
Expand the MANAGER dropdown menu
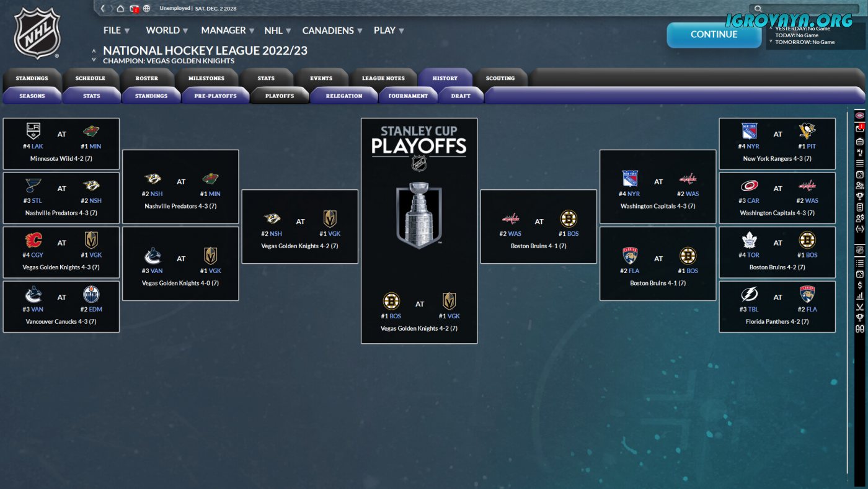228,30
